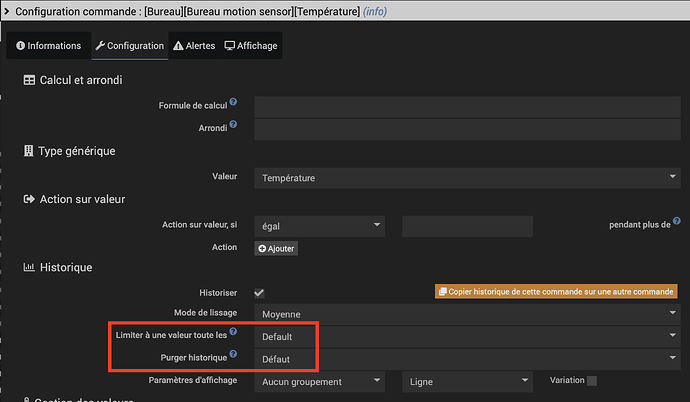This screenshot has height=402, width=690.
Task: Click the Action sur valeur section icon
Action: pyautogui.click(x=29, y=199)
